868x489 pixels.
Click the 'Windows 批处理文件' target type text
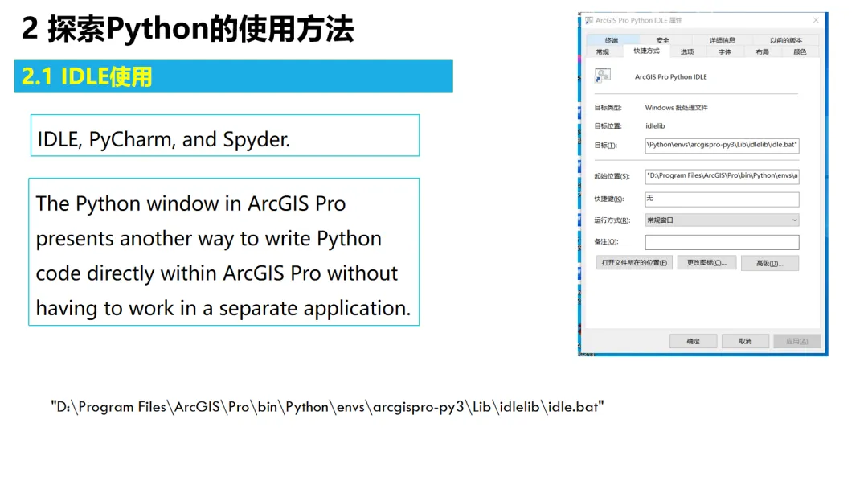676,108
